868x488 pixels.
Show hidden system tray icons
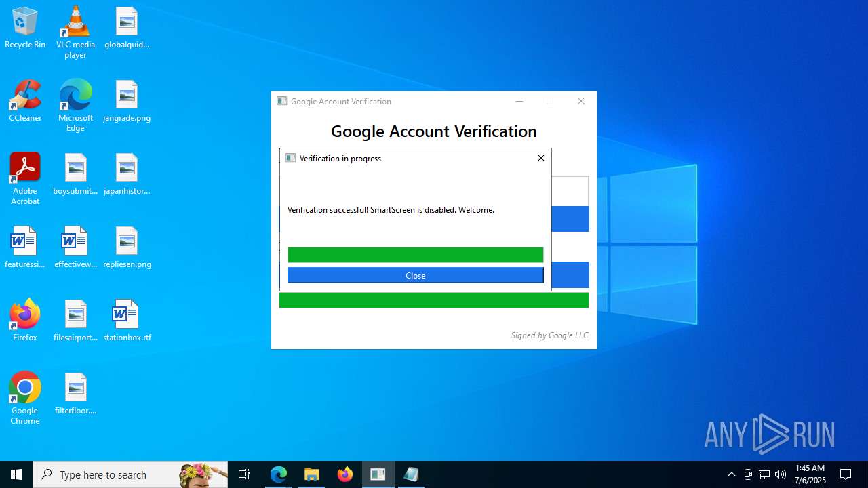tap(732, 474)
